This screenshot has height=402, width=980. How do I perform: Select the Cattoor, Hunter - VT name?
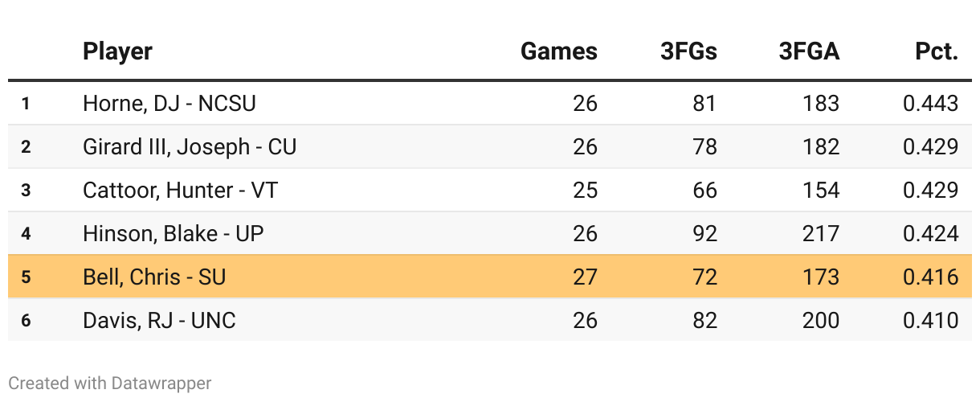coord(181,190)
